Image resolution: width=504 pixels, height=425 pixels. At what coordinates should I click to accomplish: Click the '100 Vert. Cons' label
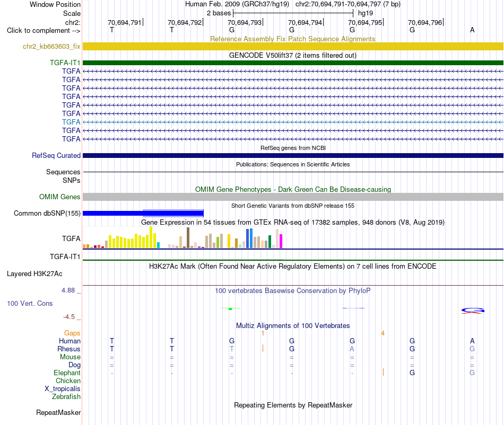point(30,303)
